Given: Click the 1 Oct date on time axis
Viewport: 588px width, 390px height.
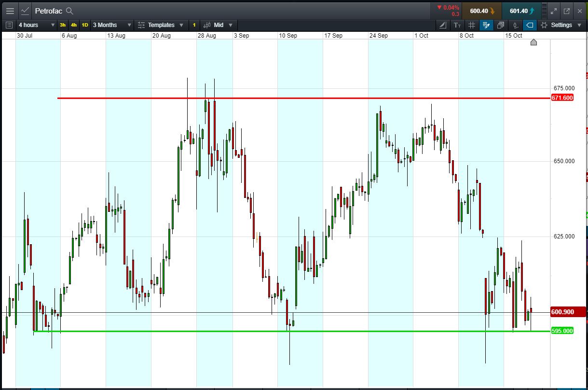Looking at the screenshot, I should click(x=422, y=36).
